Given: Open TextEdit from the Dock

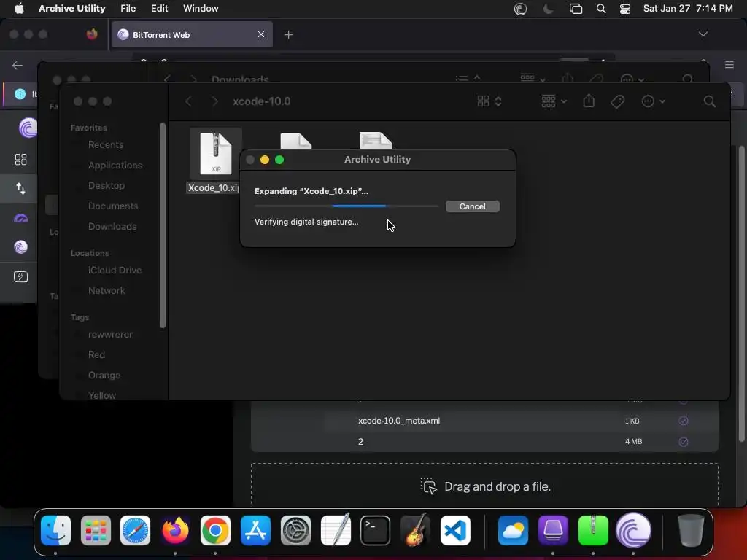Looking at the screenshot, I should 336,530.
